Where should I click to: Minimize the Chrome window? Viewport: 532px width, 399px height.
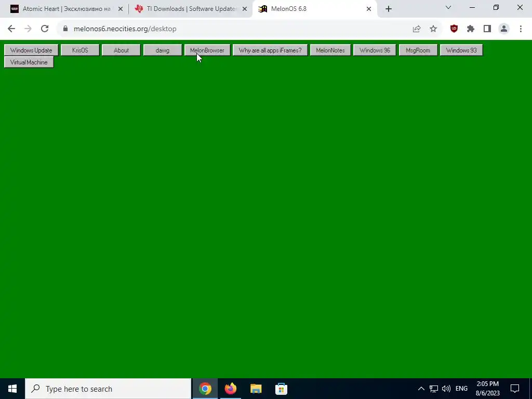click(472, 7)
